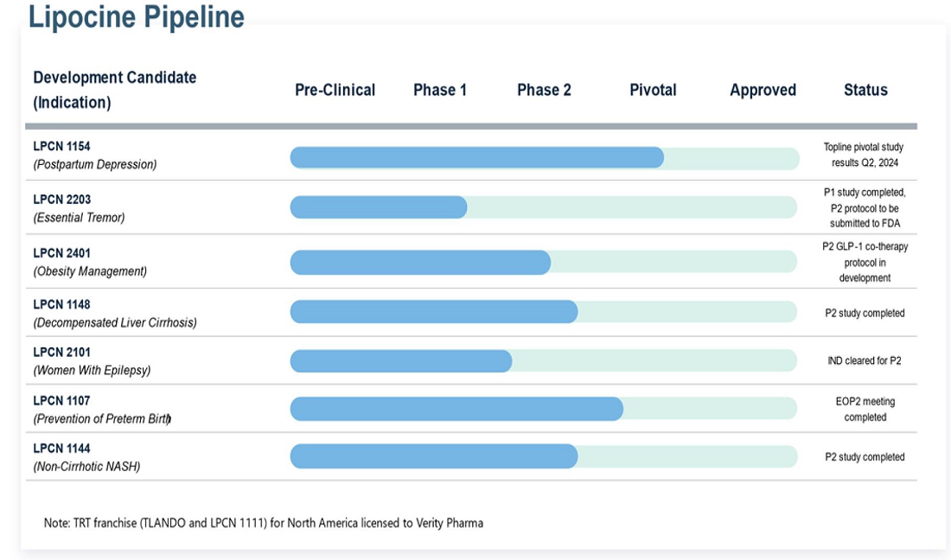Select the LPCN 1107 candidate name
This screenshot has width=951, height=560.
pos(61,400)
